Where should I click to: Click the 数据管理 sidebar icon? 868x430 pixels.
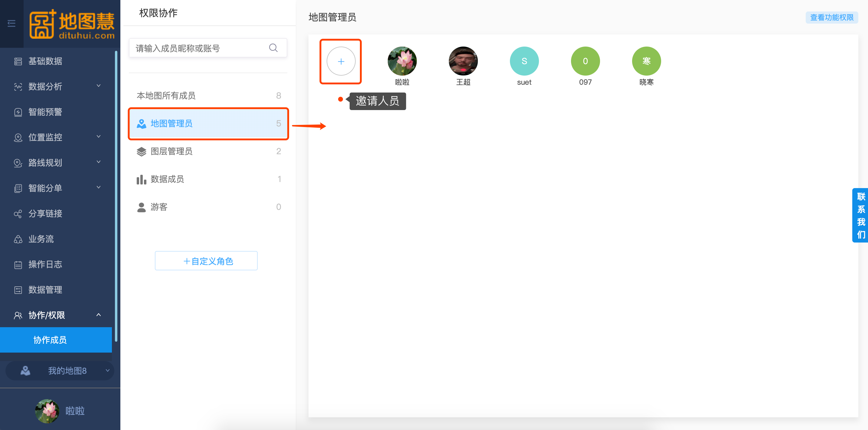point(18,290)
